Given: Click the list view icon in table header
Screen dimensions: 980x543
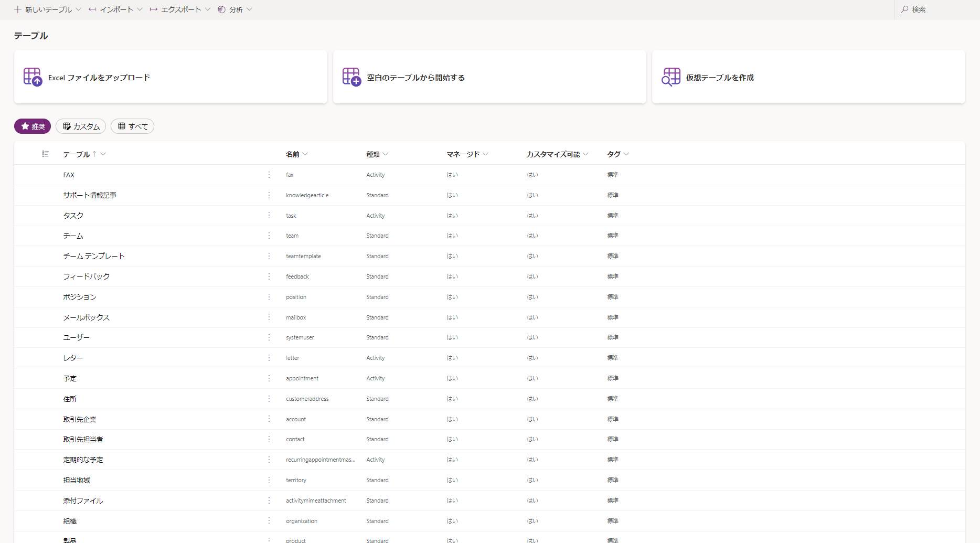Looking at the screenshot, I should 46,154.
